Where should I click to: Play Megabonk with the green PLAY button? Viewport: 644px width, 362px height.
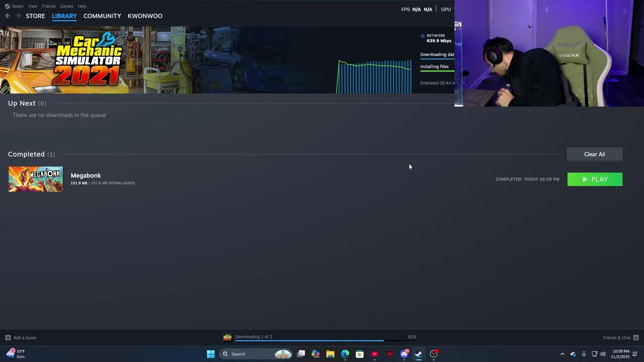(x=595, y=179)
